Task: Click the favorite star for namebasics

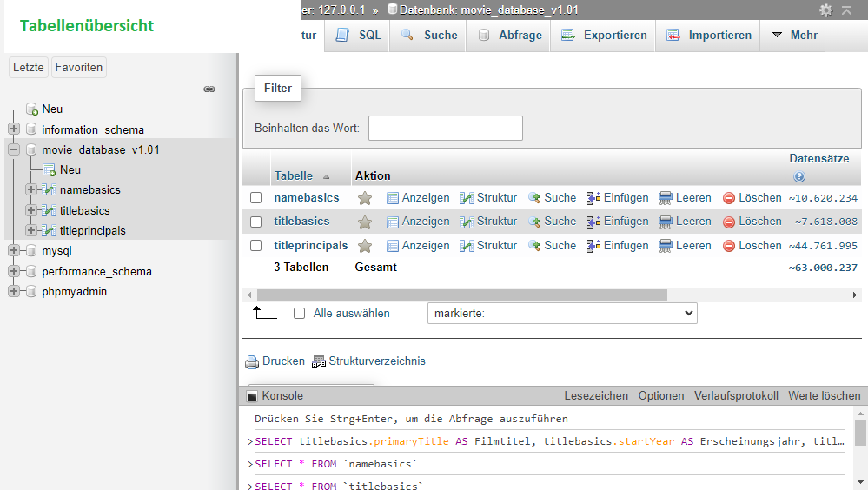Action: click(365, 198)
